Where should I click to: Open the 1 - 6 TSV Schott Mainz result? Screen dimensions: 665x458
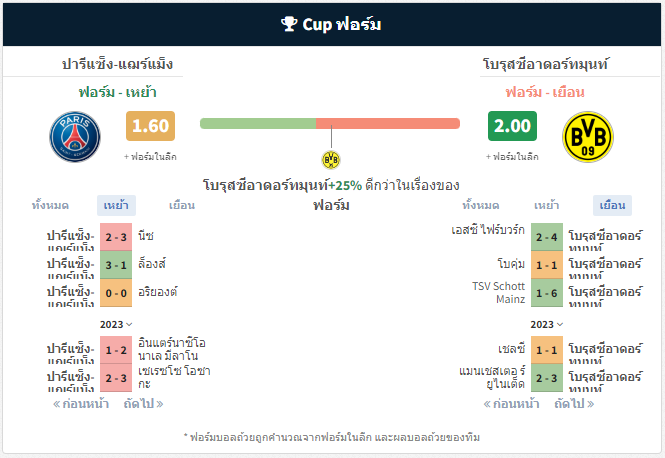pos(547,293)
